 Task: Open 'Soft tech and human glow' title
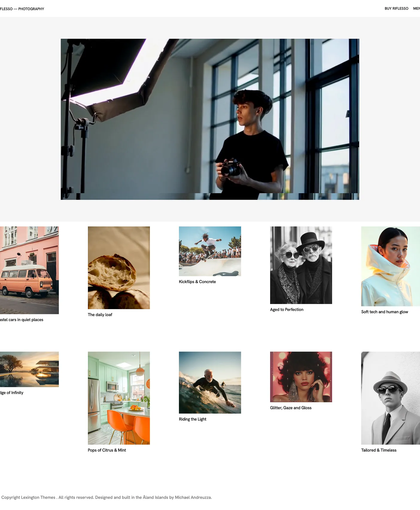click(x=384, y=312)
